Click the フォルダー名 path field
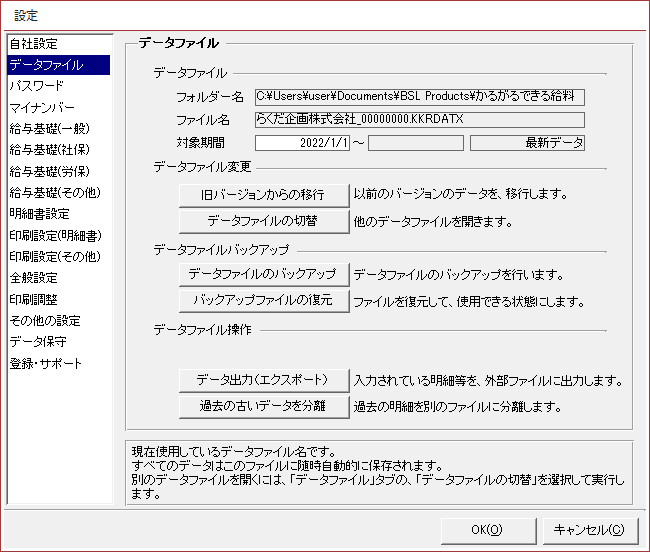The width and height of the screenshot is (650, 552). (420, 97)
